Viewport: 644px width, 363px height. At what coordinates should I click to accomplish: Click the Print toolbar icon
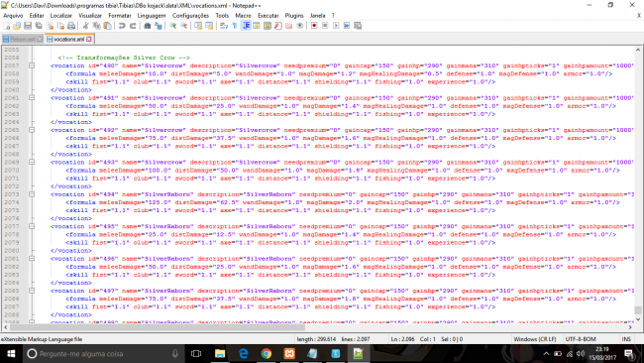[x=71, y=26]
